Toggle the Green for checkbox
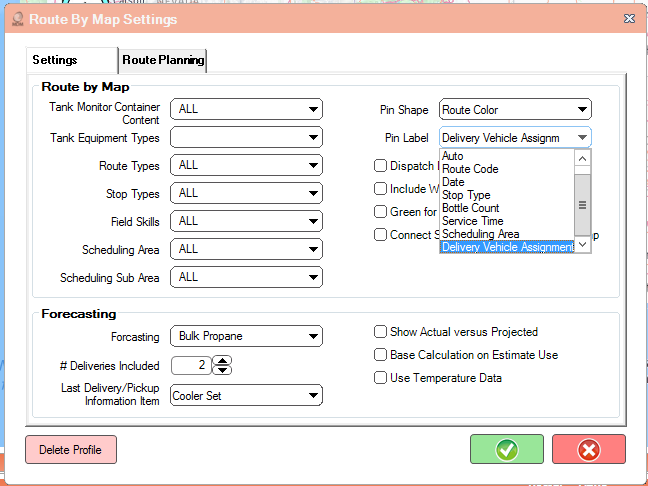The image size is (648, 486). coord(380,212)
